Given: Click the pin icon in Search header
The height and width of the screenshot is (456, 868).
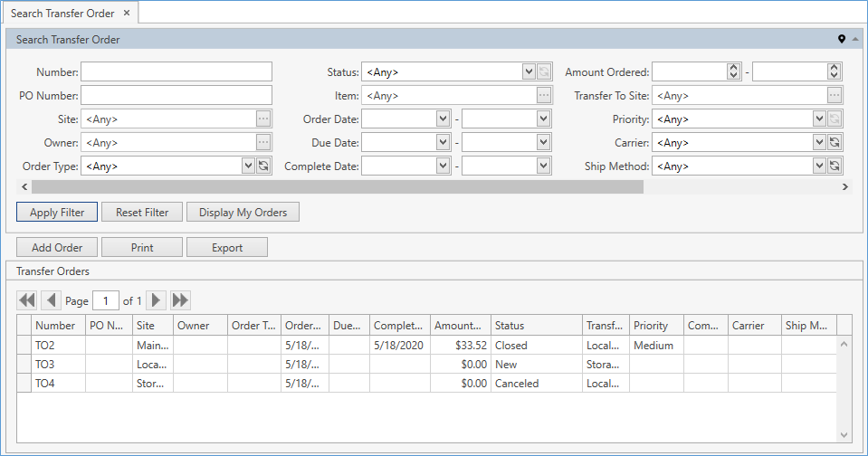Looking at the screenshot, I should [x=842, y=39].
